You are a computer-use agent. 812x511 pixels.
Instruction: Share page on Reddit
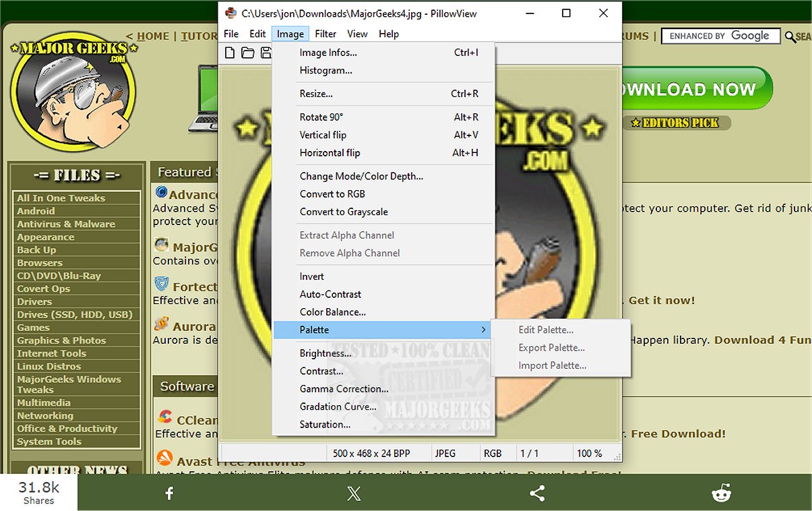point(721,494)
